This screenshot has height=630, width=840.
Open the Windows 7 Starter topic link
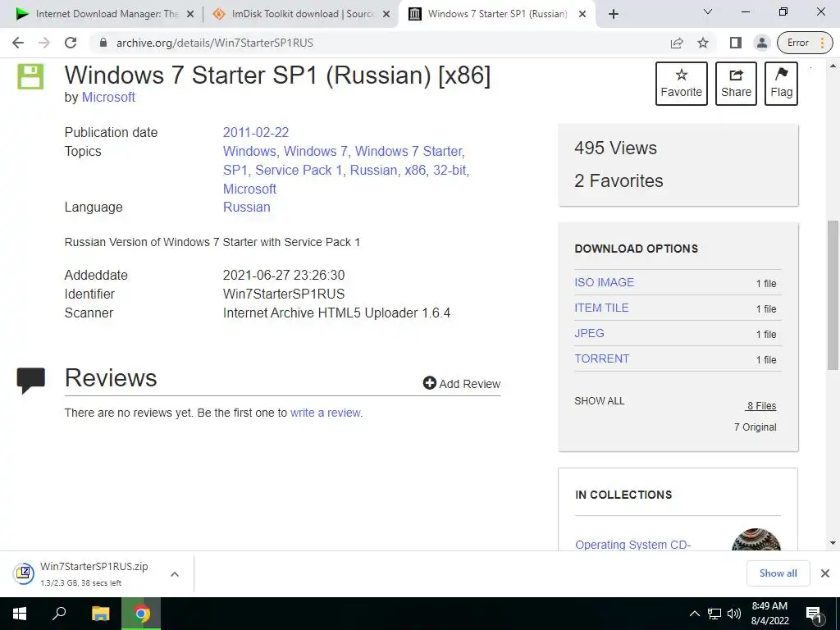[x=409, y=151]
